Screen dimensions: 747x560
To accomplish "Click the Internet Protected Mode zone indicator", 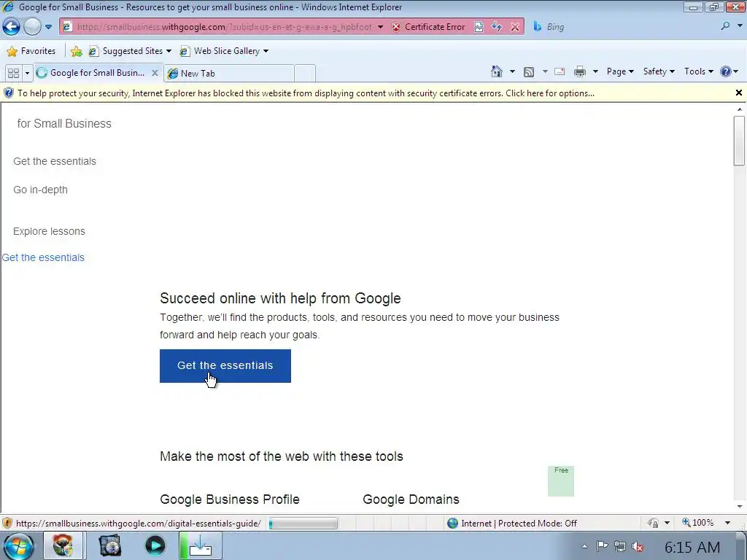I will coord(512,524).
